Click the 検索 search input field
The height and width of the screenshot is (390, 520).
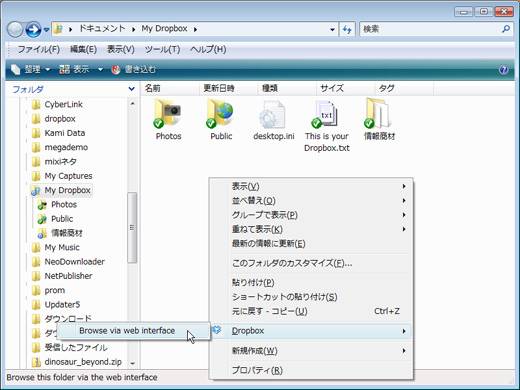[430, 29]
